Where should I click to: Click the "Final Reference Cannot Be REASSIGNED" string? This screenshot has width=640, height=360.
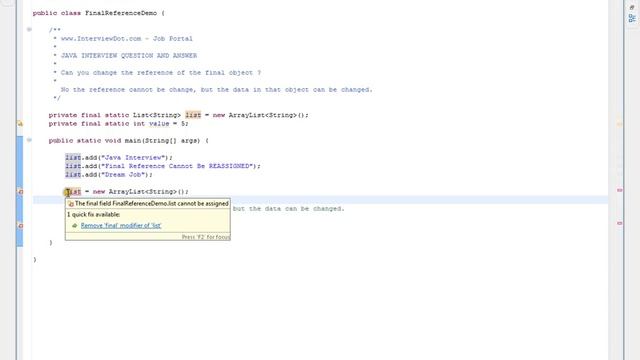click(177, 166)
